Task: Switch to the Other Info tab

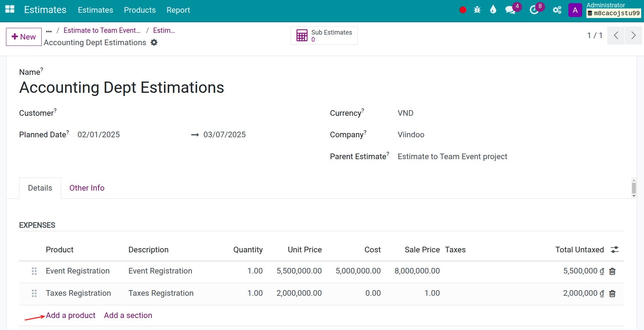Action: [87, 188]
